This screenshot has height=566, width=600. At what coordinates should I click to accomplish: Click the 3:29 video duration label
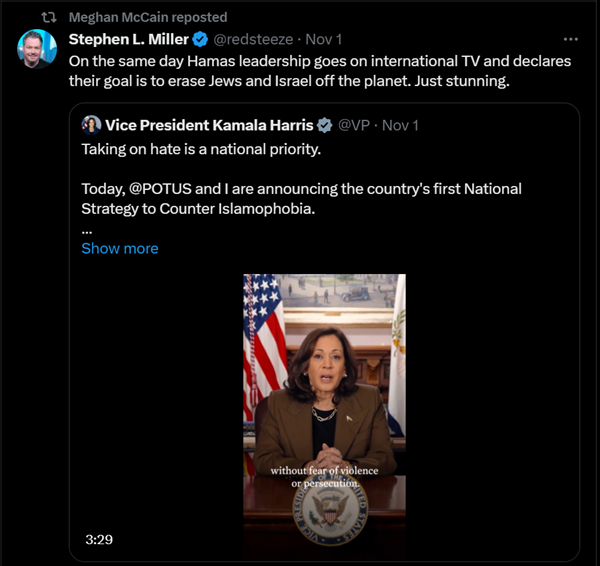coord(99,539)
